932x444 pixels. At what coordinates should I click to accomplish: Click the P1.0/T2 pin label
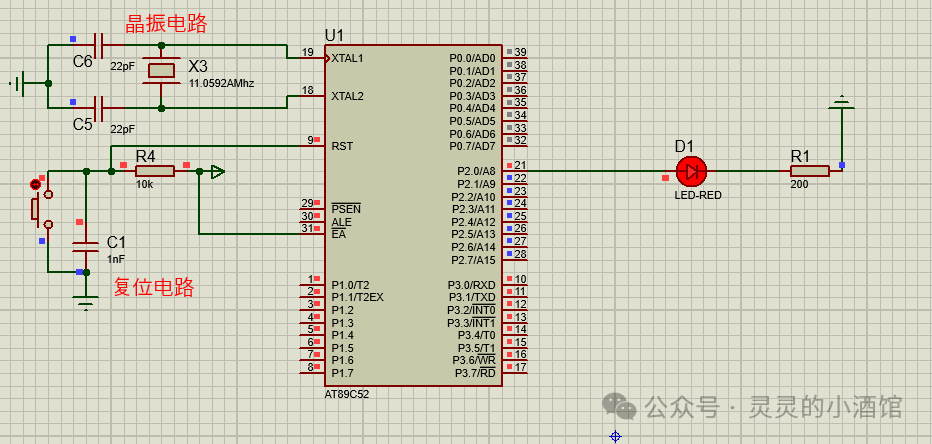tap(350, 285)
